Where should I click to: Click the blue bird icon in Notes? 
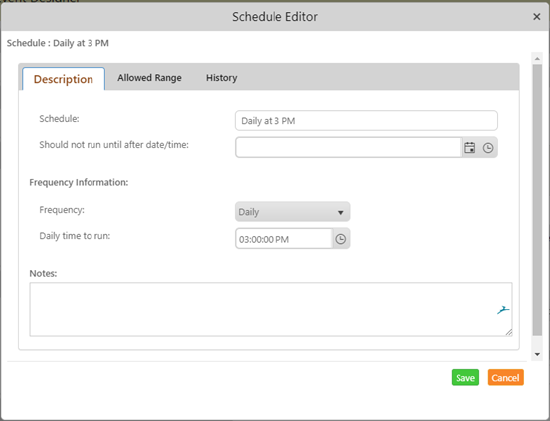coord(503,310)
